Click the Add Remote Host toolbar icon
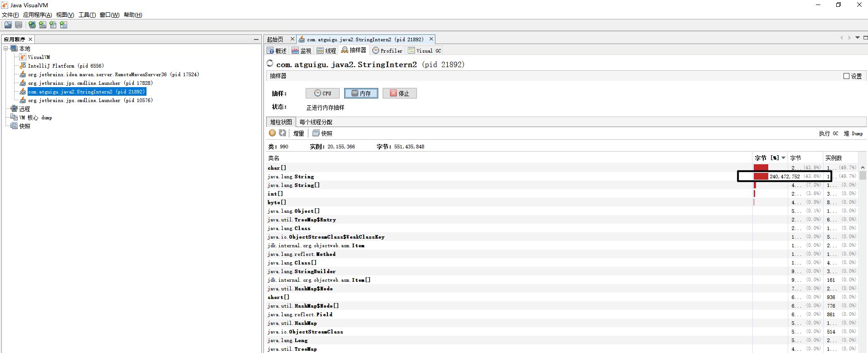The image size is (868, 353). pos(32,25)
